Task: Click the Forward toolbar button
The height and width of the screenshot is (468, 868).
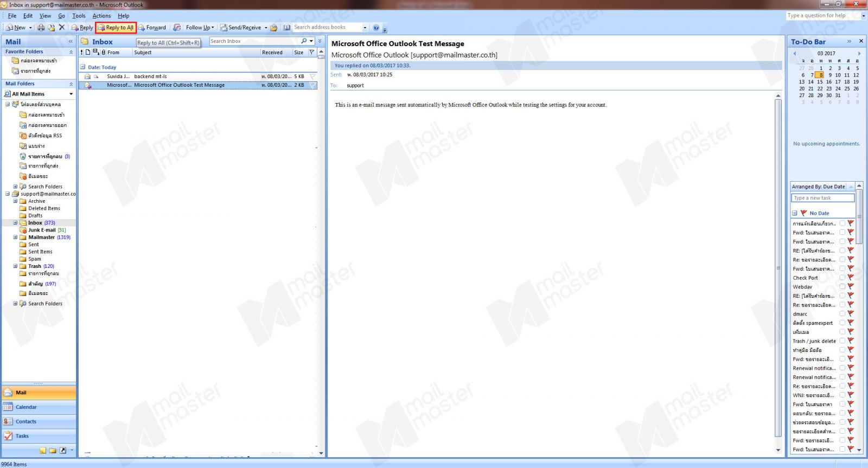Action: [152, 27]
